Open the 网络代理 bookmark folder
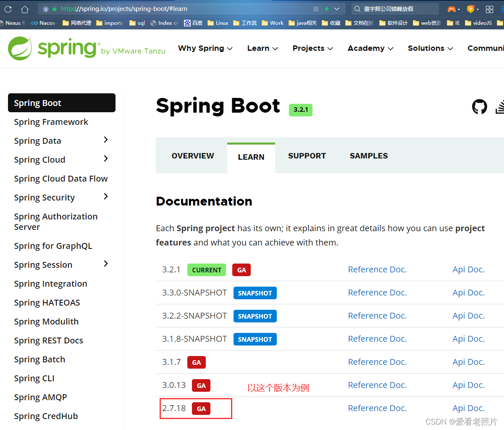Viewport: 504px width, 430px height. pyautogui.click(x=77, y=23)
